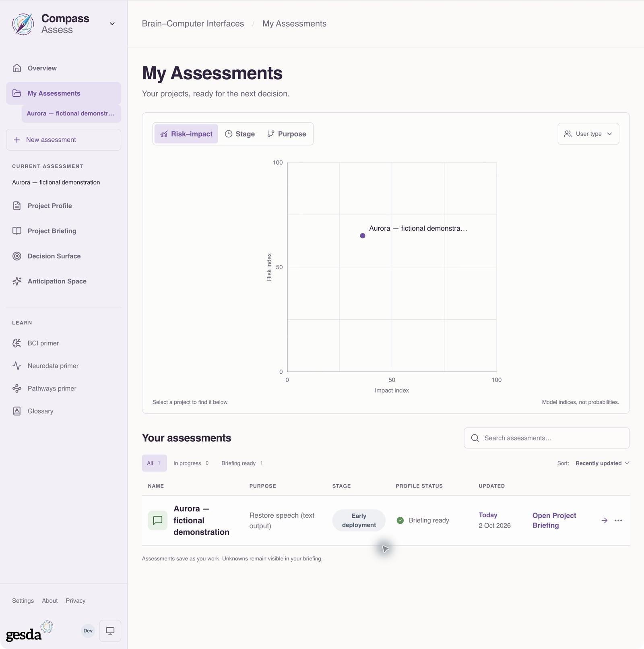Switch chart to Risk–impact view

pyautogui.click(x=186, y=134)
